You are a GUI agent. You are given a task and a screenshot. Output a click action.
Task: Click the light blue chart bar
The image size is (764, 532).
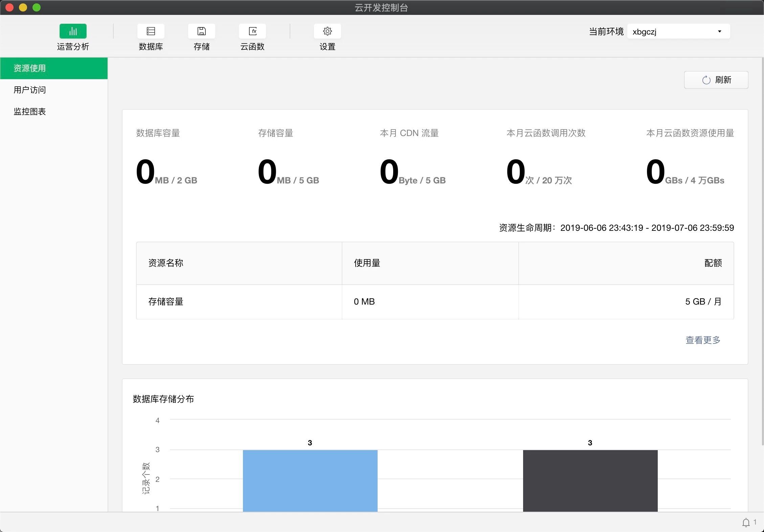(310, 481)
